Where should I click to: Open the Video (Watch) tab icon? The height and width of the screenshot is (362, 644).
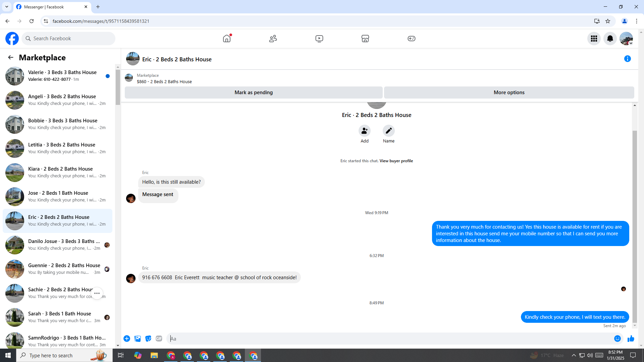(319, 39)
